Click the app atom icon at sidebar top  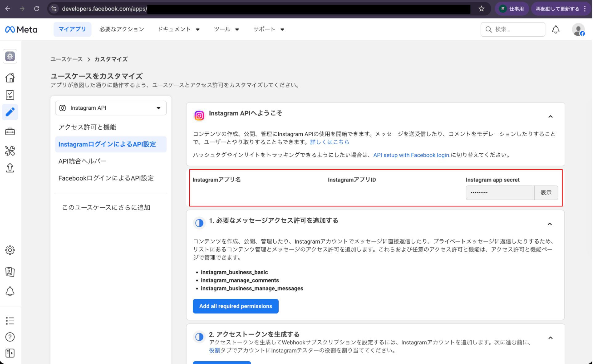(10, 56)
